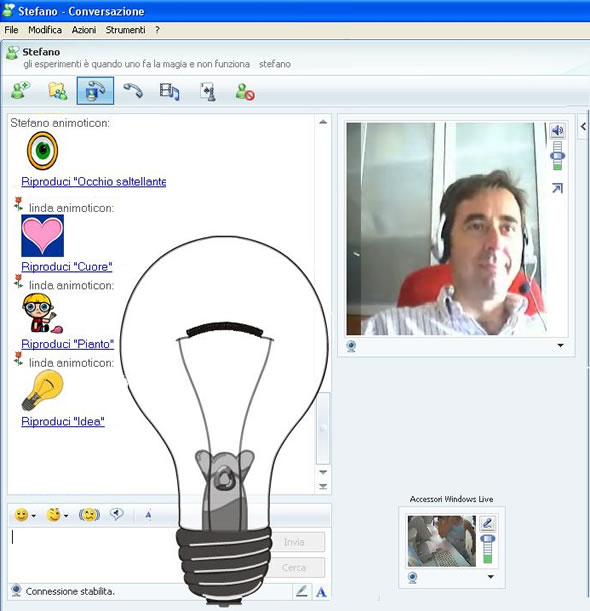Open the Strumenti menu
Screen dimensions: 590x611
pyautogui.click(x=125, y=30)
